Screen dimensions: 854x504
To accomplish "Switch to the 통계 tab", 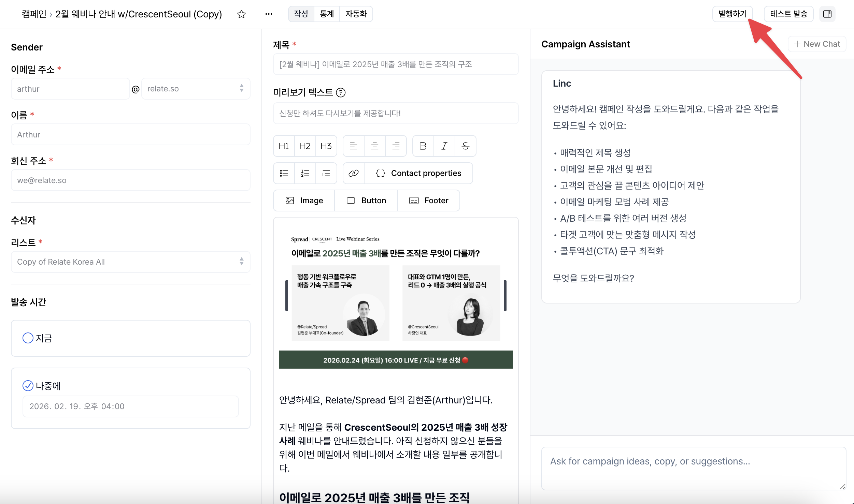I will 326,14.
